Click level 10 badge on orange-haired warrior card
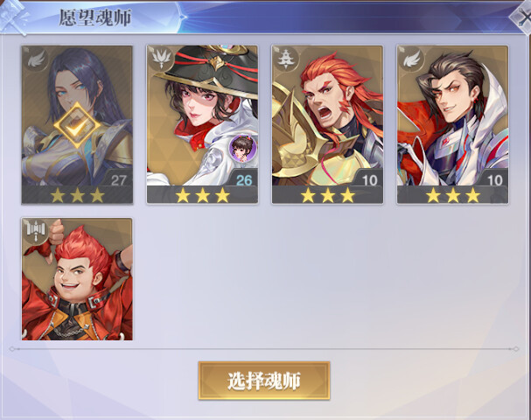This screenshot has width=531, height=420. pyautogui.click(x=369, y=179)
